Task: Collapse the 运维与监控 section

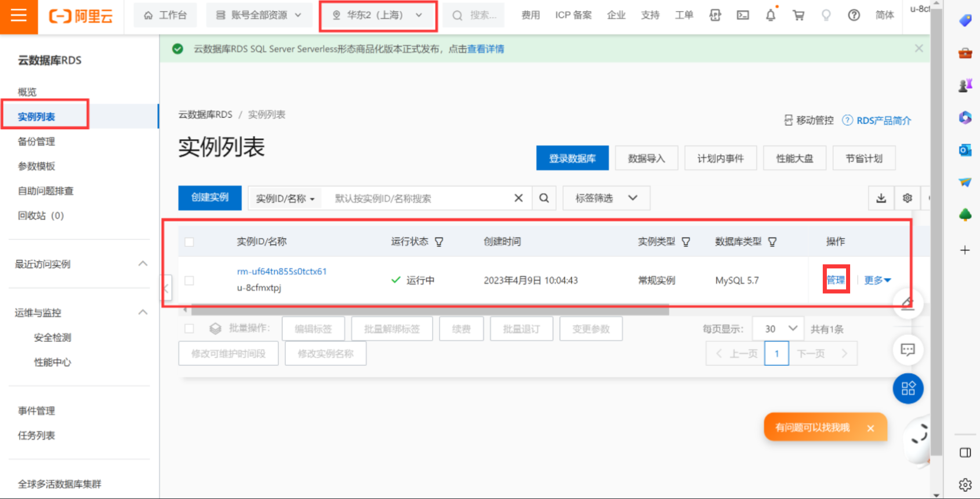Action: pyautogui.click(x=143, y=312)
